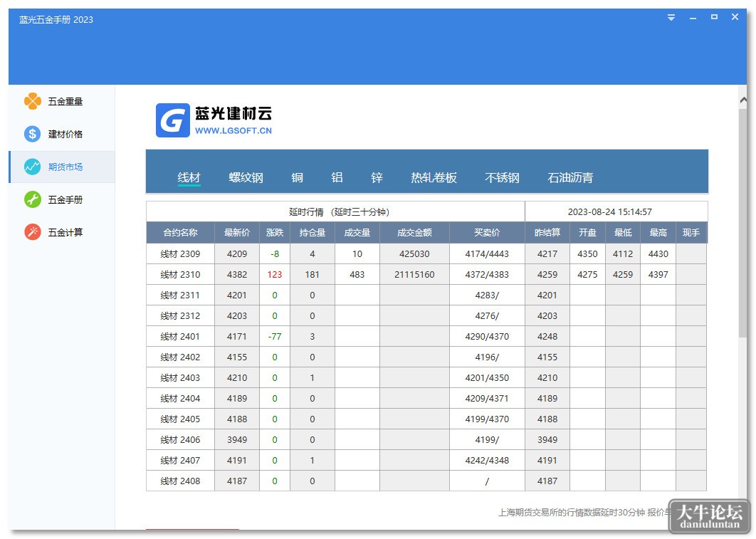The width and height of the screenshot is (756, 539).
Task: Click the WWW.LGSOFT.CN link
Action: (233, 130)
